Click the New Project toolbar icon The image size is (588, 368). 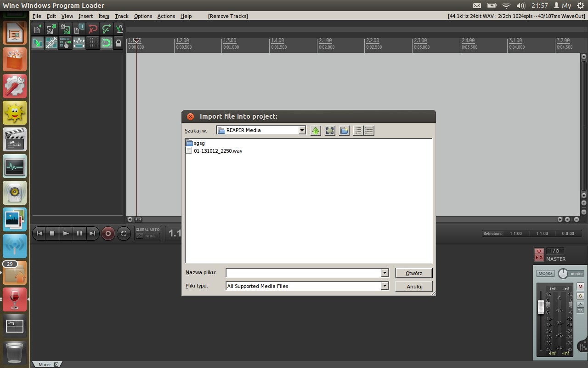tap(38, 29)
